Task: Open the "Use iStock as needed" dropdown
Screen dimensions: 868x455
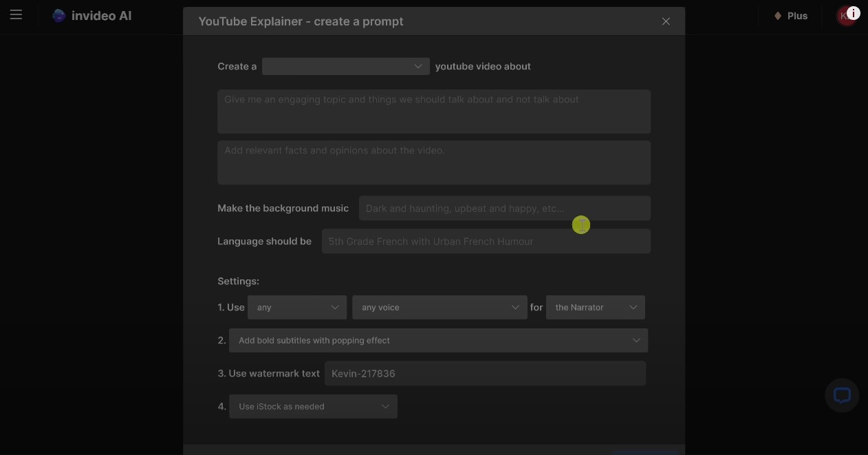Action: click(x=313, y=406)
